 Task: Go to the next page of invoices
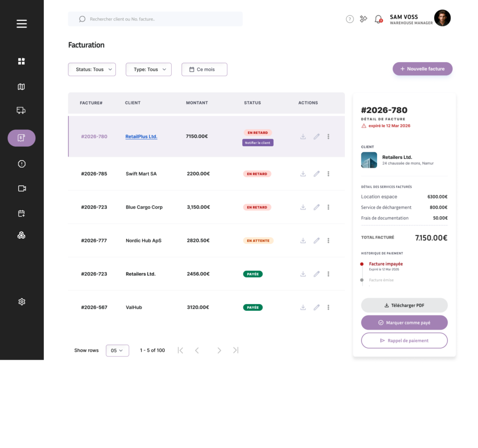coord(219,350)
